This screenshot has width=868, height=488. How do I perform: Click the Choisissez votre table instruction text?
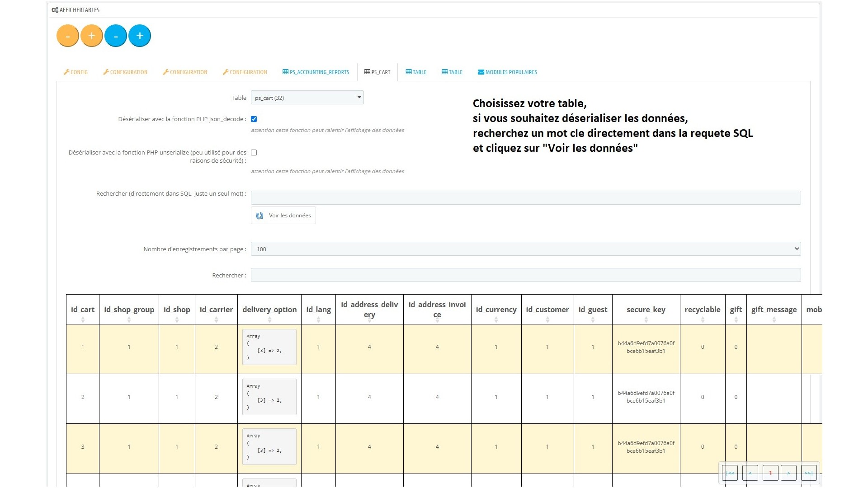613,126
